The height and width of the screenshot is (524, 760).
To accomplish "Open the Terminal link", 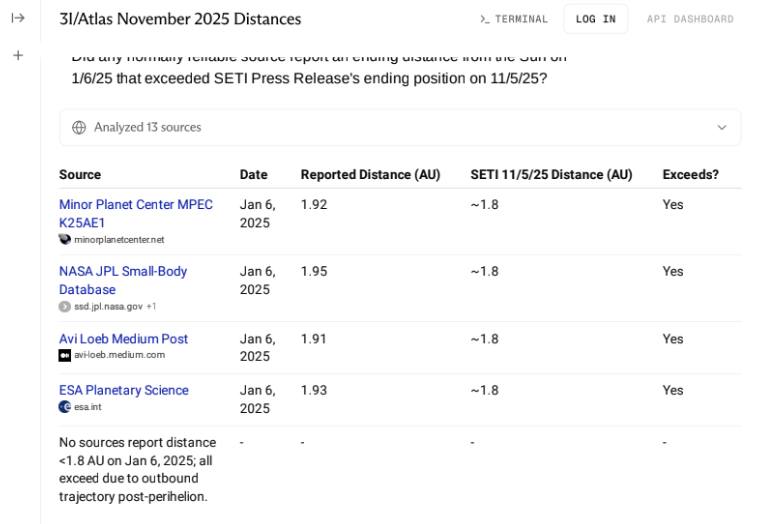I will point(514,19).
